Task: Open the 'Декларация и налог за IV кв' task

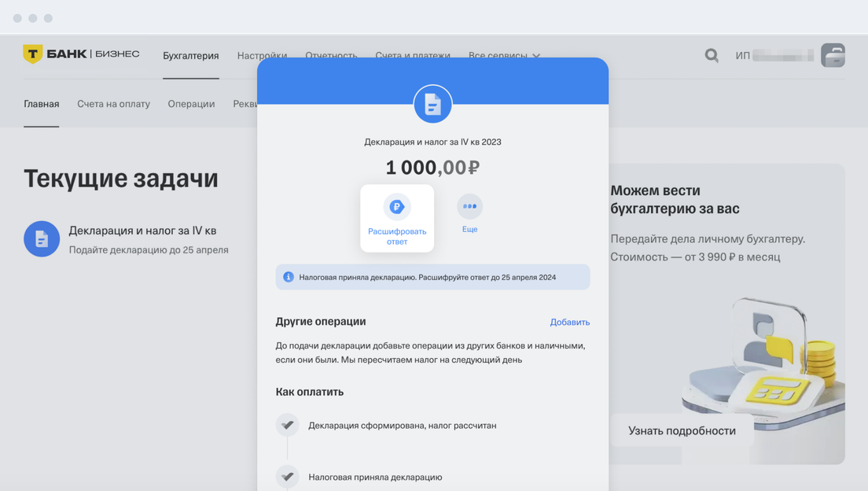Action: coord(142,231)
